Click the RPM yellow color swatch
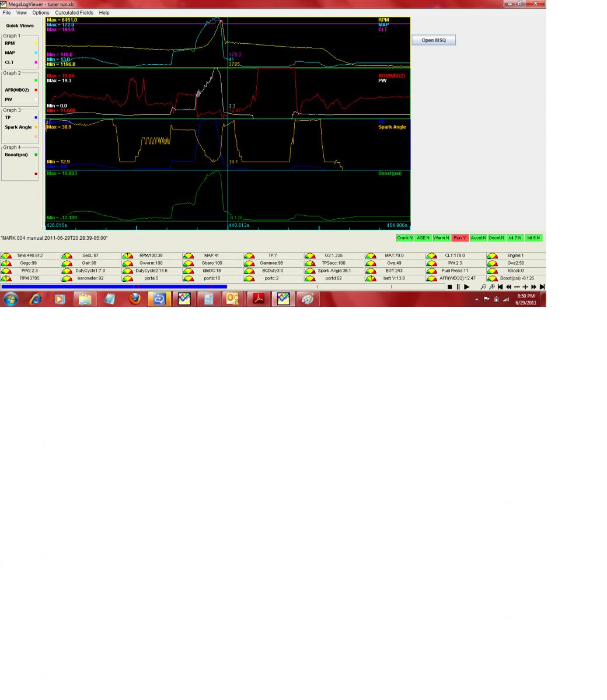 (x=36, y=43)
